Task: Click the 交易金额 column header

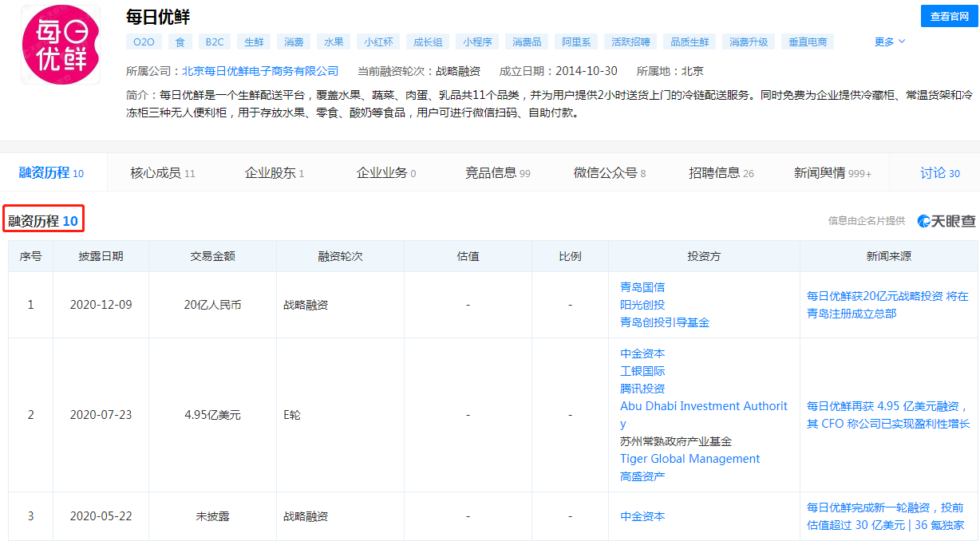Action: point(212,256)
